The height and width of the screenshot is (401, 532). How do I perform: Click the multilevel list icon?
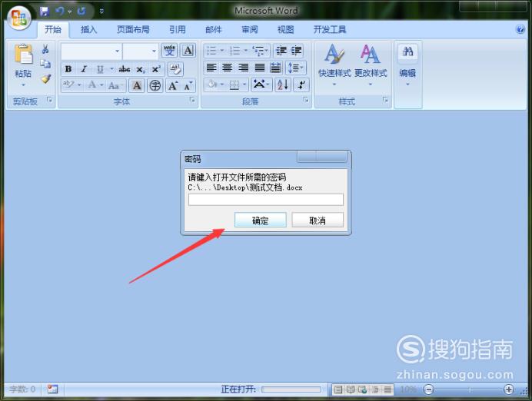258,51
